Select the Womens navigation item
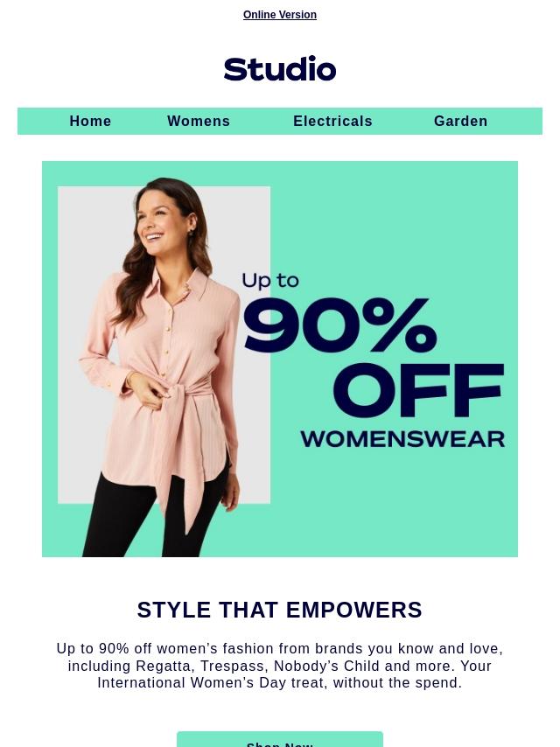560x747 pixels. coord(199,121)
